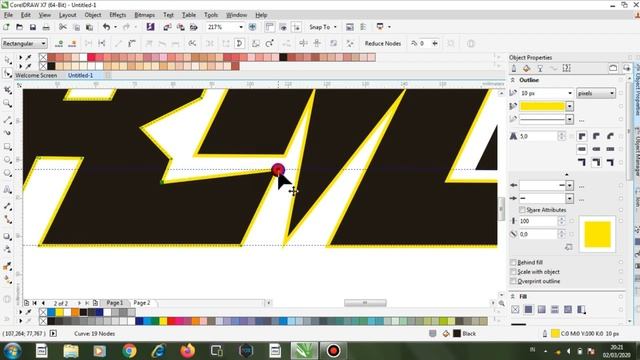The width and height of the screenshot is (640, 360).
Task: Open File Explorer from the taskbar
Action: pos(71,351)
